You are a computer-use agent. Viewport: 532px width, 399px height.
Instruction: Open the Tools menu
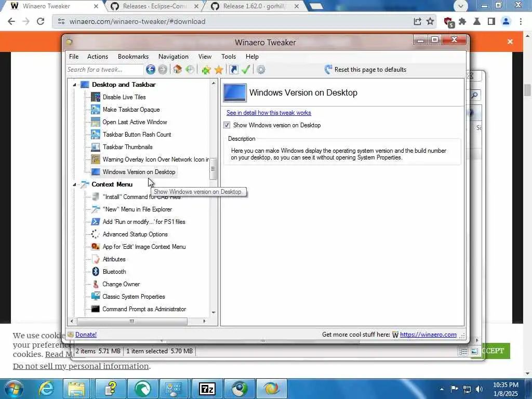point(229,57)
